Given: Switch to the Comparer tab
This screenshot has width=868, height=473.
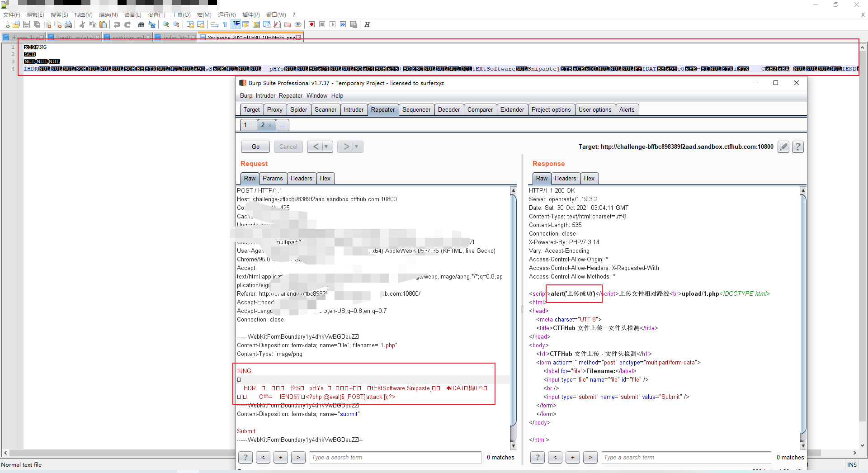Looking at the screenshot, I should (480, 109).
